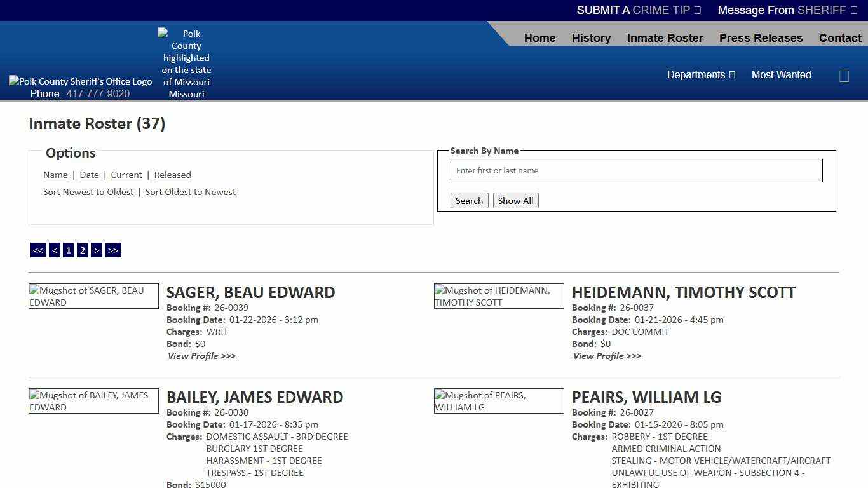Go to the first page using double-left arrows
This screenshot has width=868, height=488.
(37, 250)
